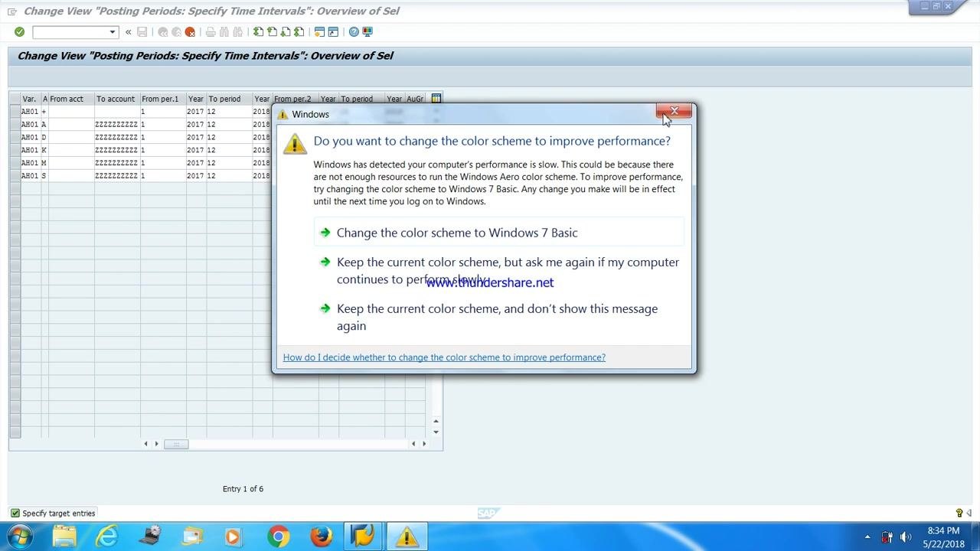
Task: Choose Keep current scheme but ask me again
Action: click(498, 271)
